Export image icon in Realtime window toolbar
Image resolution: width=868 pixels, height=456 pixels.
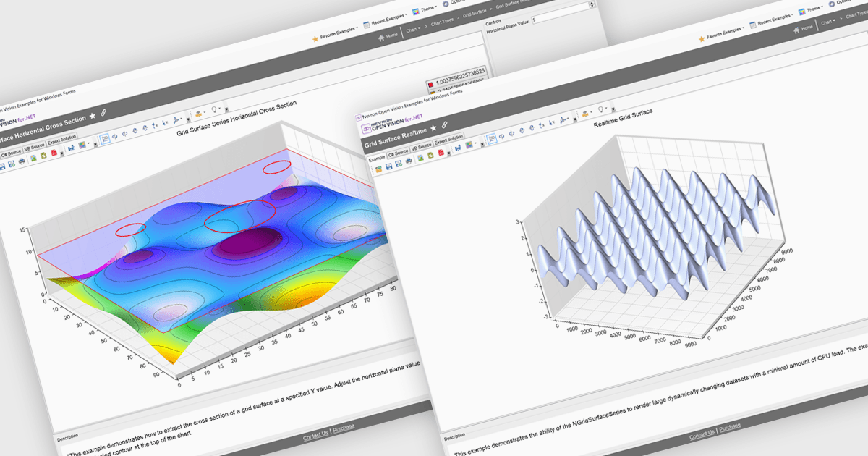pyautogui.click(x=420, y=157)
